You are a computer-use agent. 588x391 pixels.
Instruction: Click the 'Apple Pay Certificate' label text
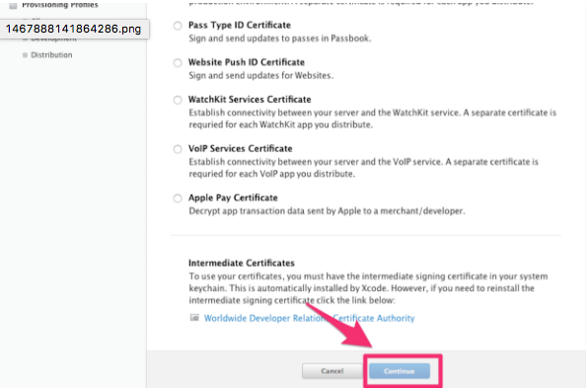pos(233,197)
